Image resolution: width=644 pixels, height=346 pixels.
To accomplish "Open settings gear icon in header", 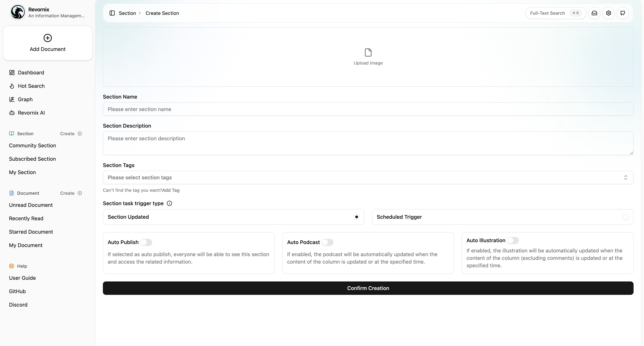I will click(x=608, y=13).
